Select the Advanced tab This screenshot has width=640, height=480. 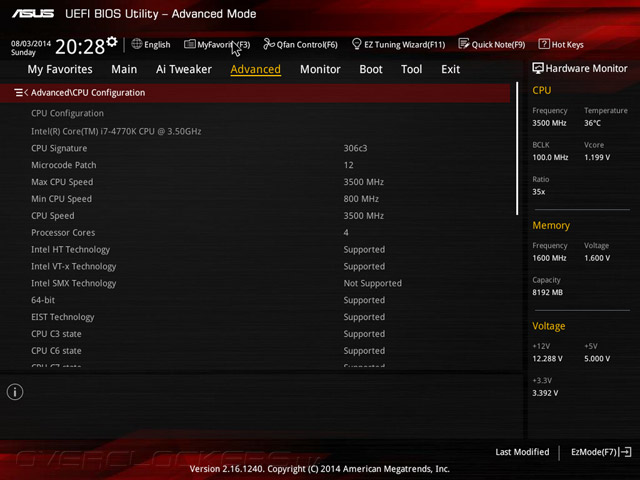pyautogui.click(x=256, y=69)
